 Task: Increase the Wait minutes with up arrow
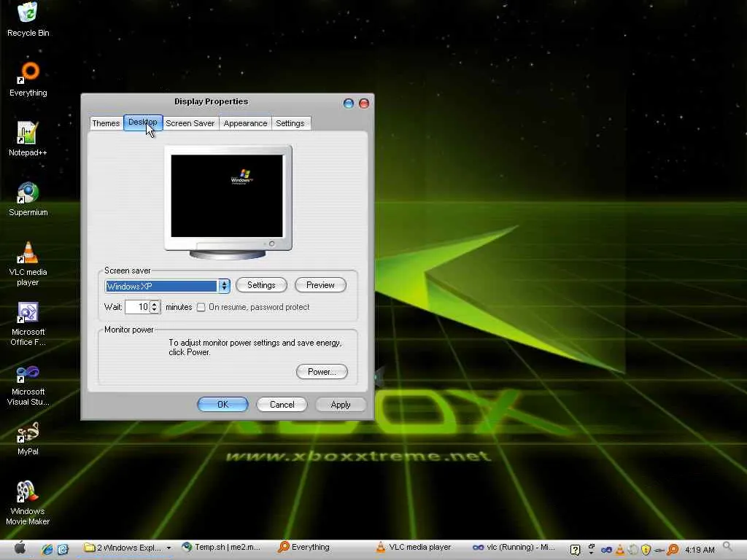155,304
